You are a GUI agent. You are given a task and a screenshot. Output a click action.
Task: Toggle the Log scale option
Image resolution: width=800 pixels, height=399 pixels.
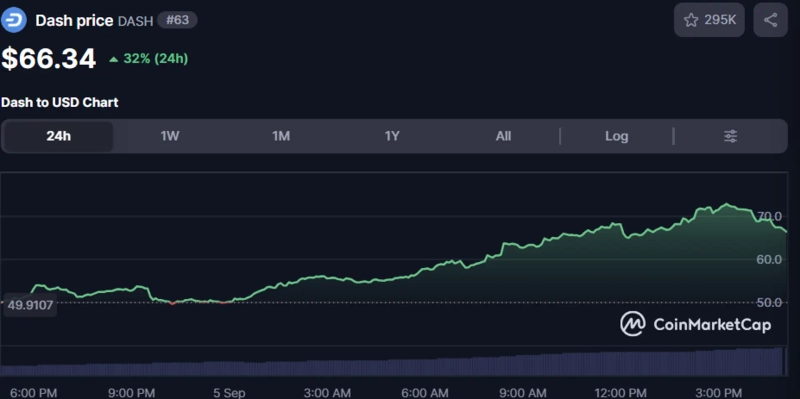tap(616, 136)
